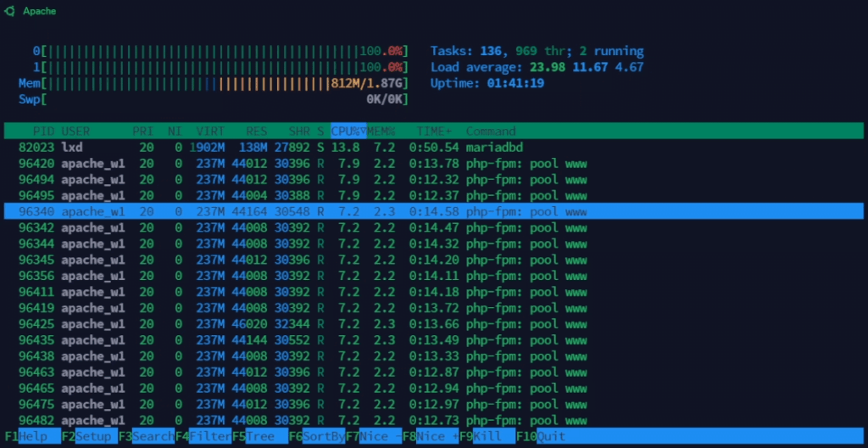Click the Load average line
Screen dimensions: 868x448
point(537,68)
